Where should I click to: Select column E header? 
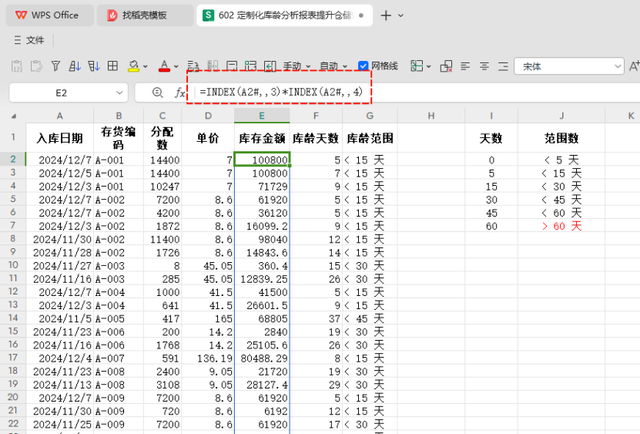(262, 116)
